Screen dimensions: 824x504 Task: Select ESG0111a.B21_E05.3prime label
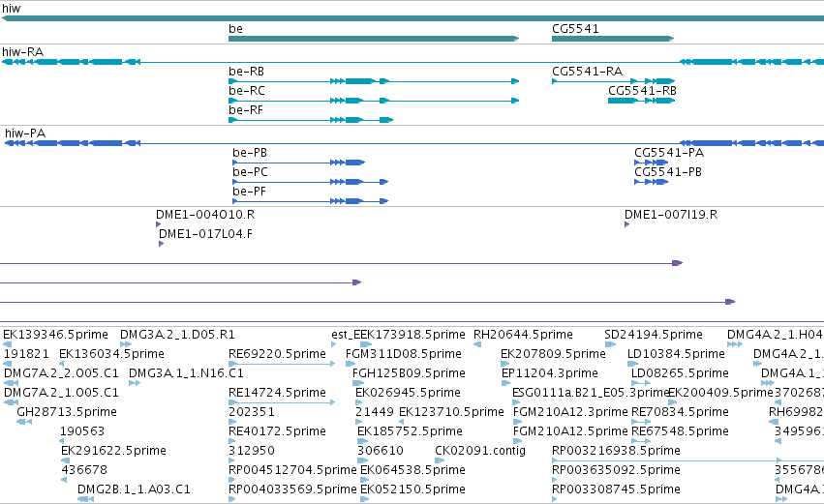coord(590,393)
